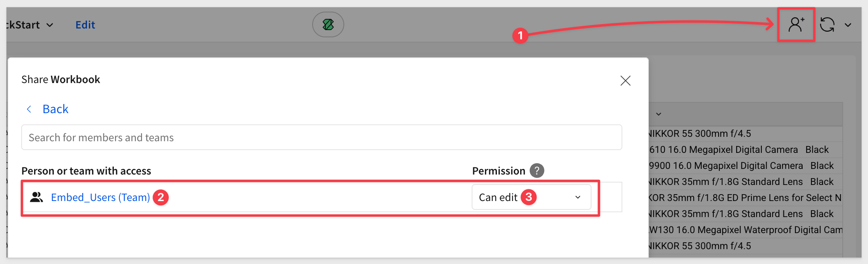The height and width of the screenshot is (264, 868).
Task: Click the green Sigma status badge icon
Action: [328, 24]
